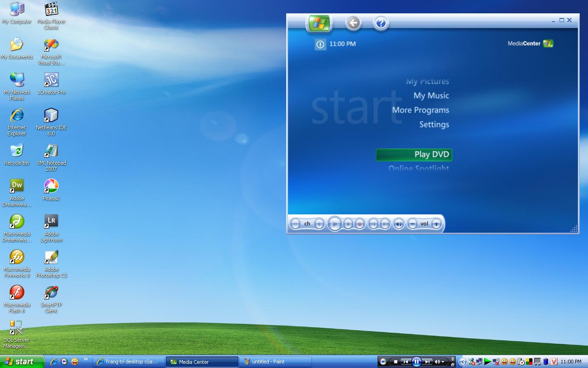Select XML Notepad 2007 shortcut
Image resolution: width=588 pixels, height=368 pixels.
tap(51, 157)
